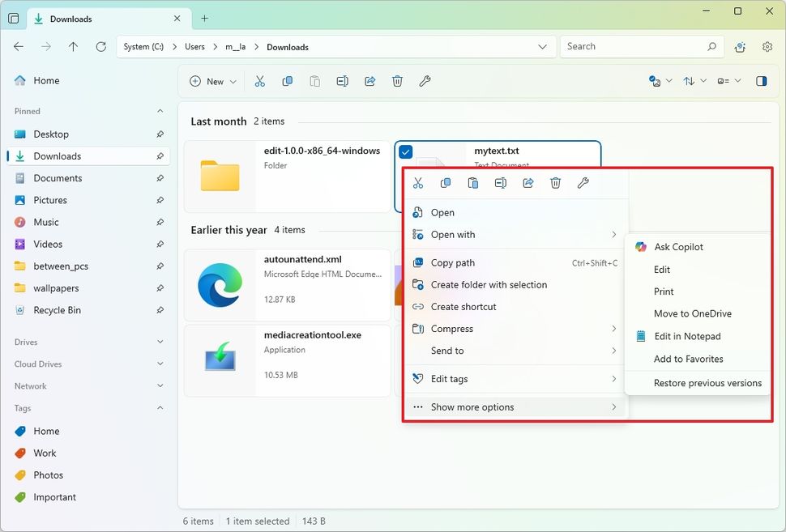The image size is (786, 532).
Task: Click the Delete trash icon in the context menu
Action: click(x=555, y=183)
